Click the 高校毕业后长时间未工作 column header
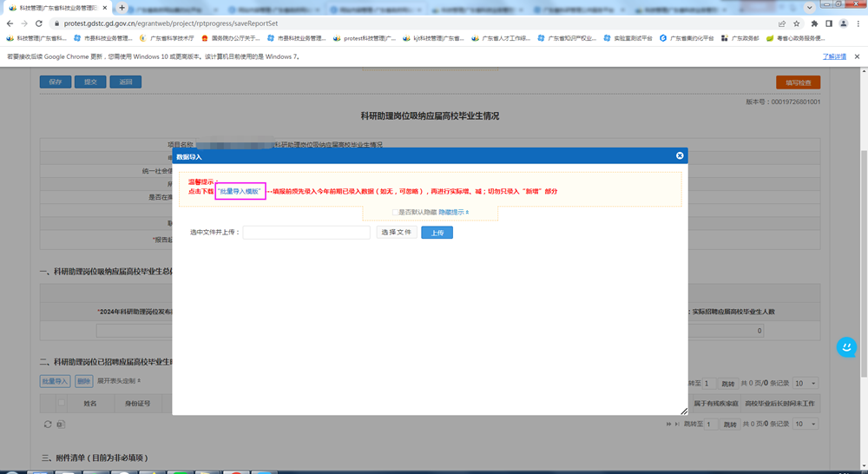The height and width of the screenshot is (474, 868). click(779, 403)
